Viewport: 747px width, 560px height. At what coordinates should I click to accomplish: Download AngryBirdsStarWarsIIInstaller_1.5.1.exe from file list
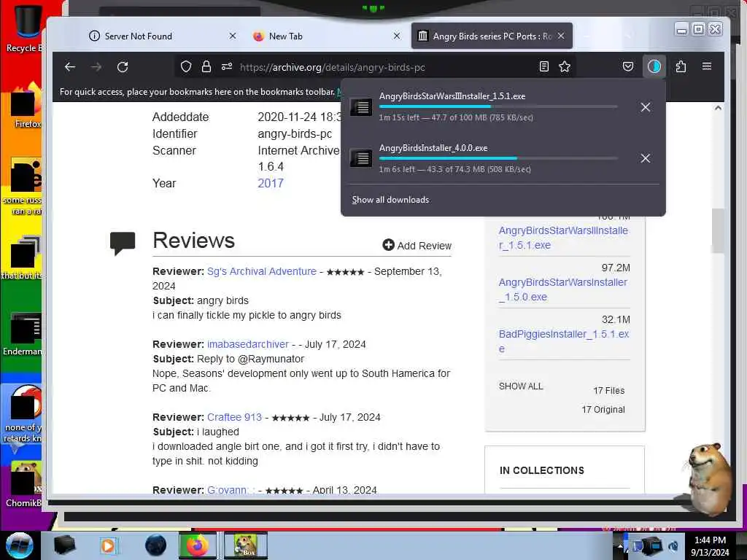coord(563,238)
